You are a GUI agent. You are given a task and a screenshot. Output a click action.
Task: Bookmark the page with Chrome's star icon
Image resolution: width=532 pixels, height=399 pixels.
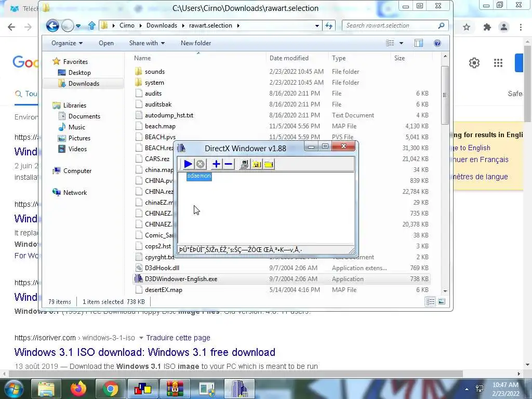click(x=467, y=27)
